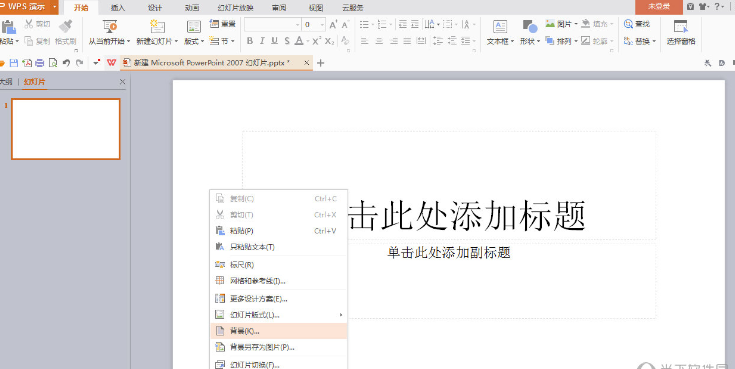This screenshot has width=735, height=369.
Task: Choose Save Background As Picture (背景另存为图片)
Action: pos(279,347)
